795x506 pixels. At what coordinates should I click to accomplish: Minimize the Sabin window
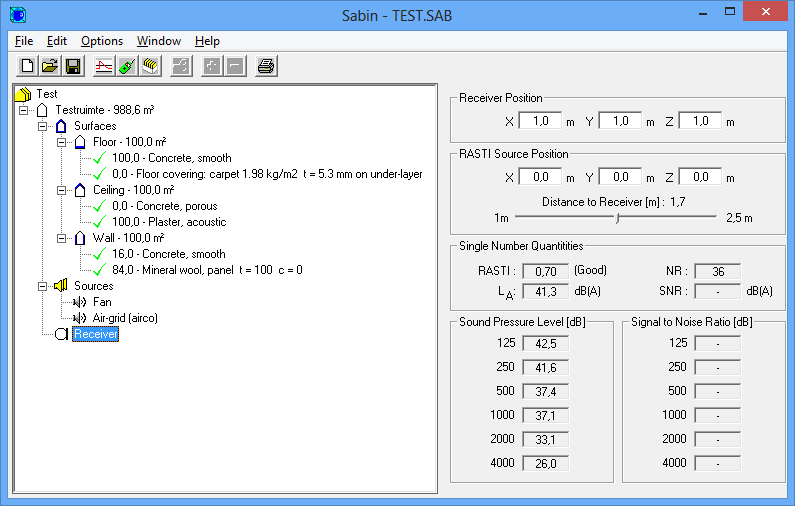click(703, 12)
